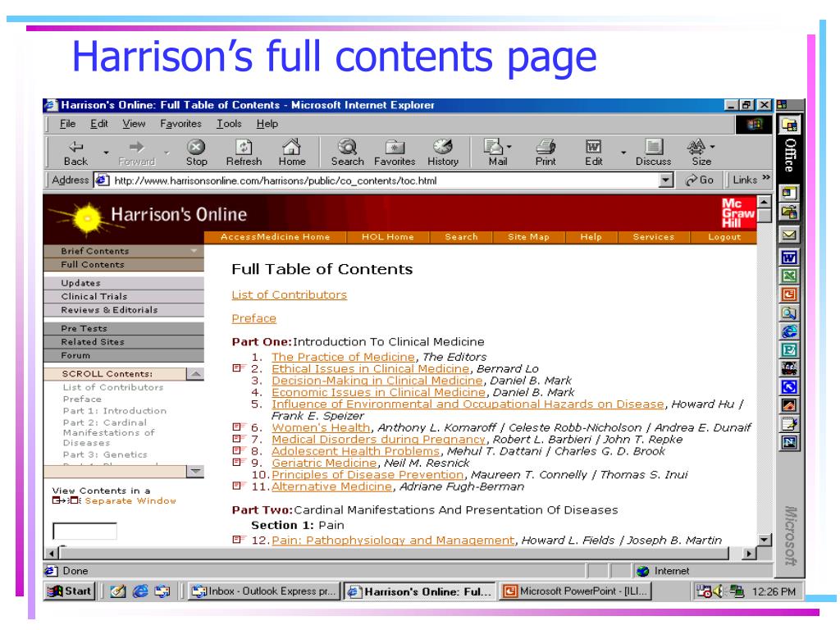Click the Discuss toolbar icon

(653, 152)
